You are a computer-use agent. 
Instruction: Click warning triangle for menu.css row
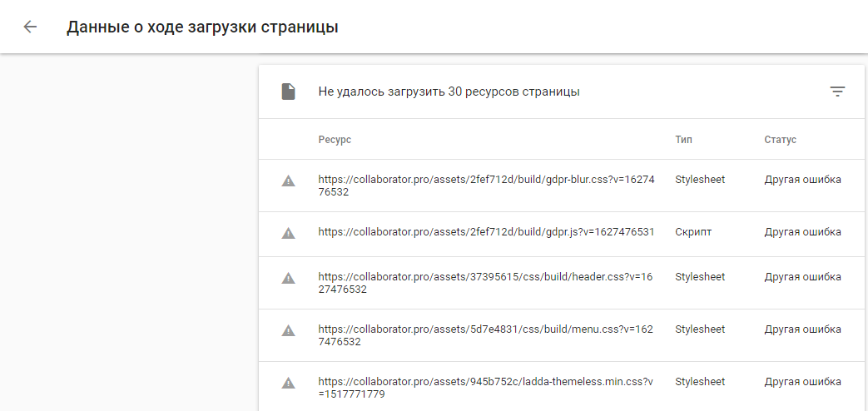point(288,330)
